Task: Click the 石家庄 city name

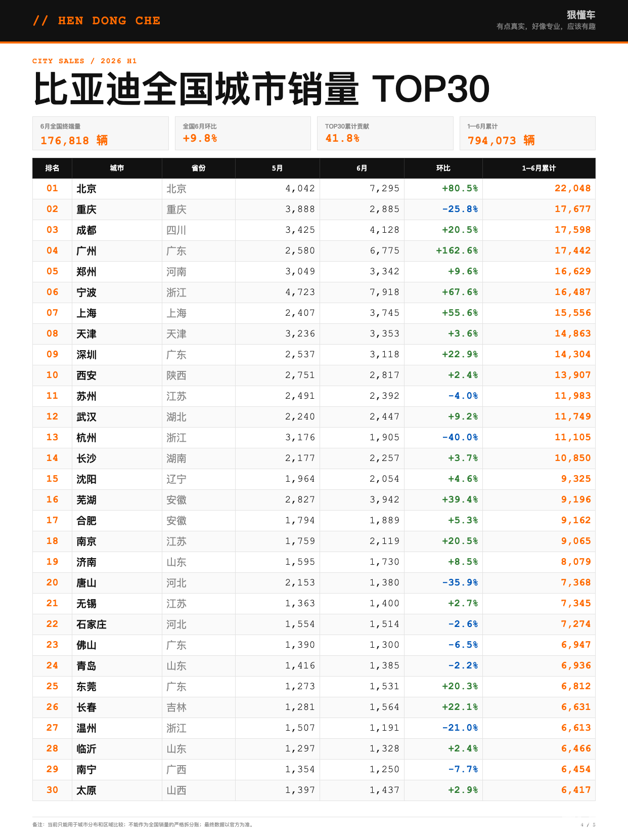Action: 92,624
